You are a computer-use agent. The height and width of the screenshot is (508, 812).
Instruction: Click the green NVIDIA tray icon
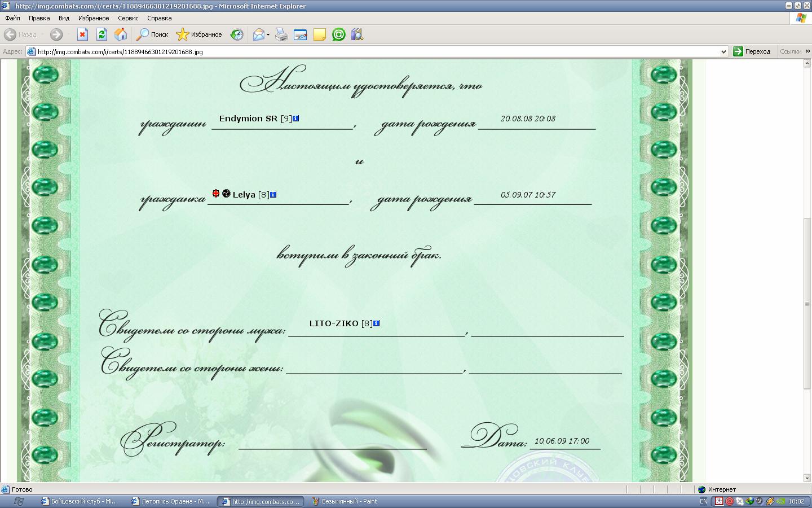pos(780,501)
